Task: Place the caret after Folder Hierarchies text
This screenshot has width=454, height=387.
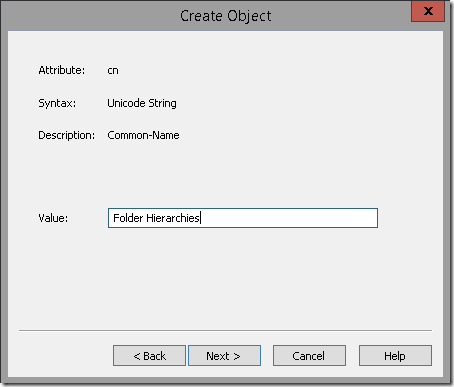Action: coord(200,218)
